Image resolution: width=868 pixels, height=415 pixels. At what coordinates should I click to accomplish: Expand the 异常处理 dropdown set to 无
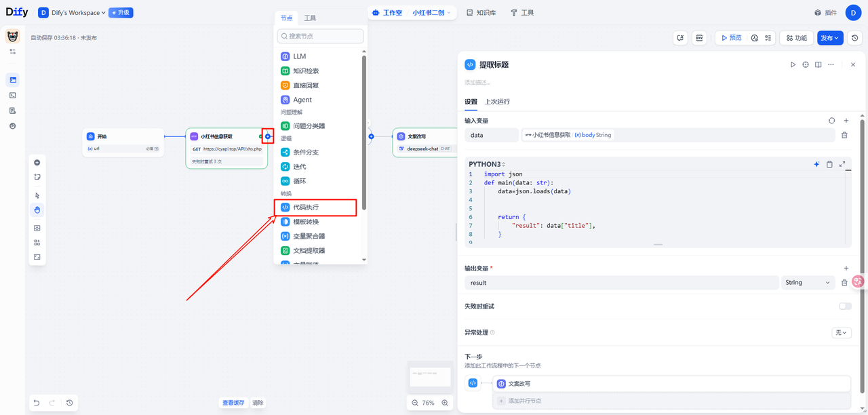(841, 333)
